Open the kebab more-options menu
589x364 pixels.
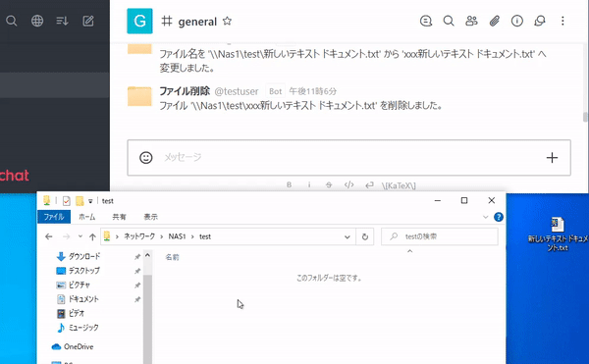click(562, 21)
